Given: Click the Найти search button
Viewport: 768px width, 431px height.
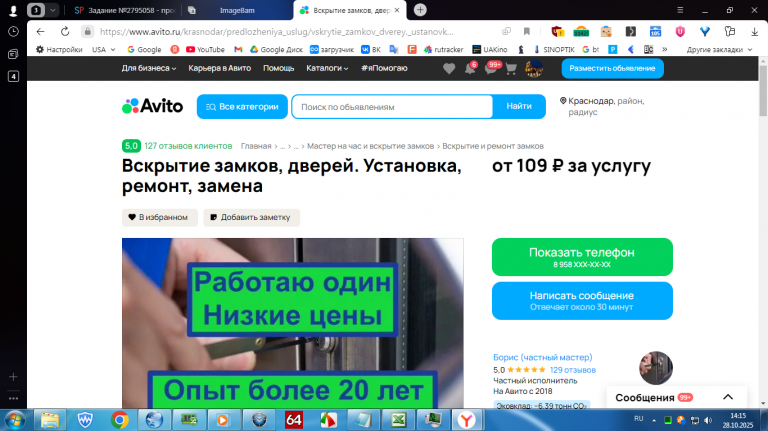Looking at the screenshot, I should tap(519, 106).
